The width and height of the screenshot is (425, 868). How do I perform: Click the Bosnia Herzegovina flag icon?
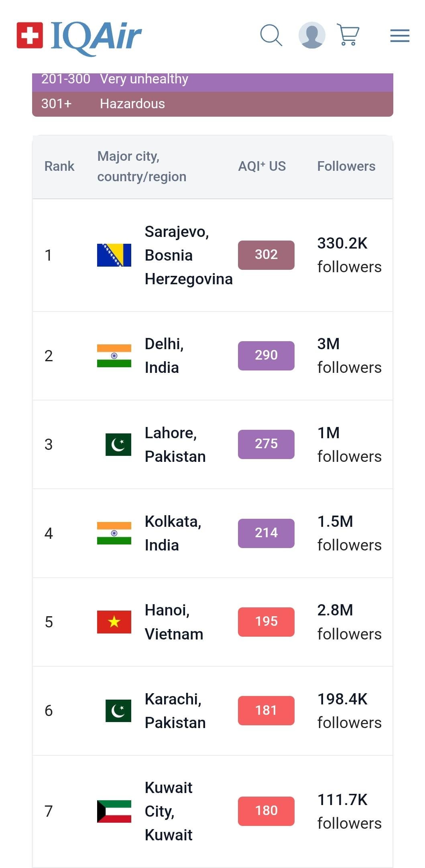[114, 255]
